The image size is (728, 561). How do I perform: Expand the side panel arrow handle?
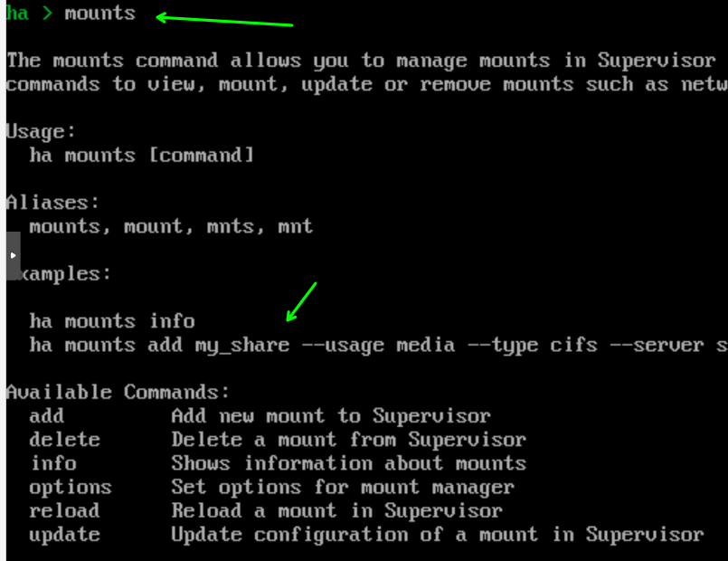coord(13,255)
